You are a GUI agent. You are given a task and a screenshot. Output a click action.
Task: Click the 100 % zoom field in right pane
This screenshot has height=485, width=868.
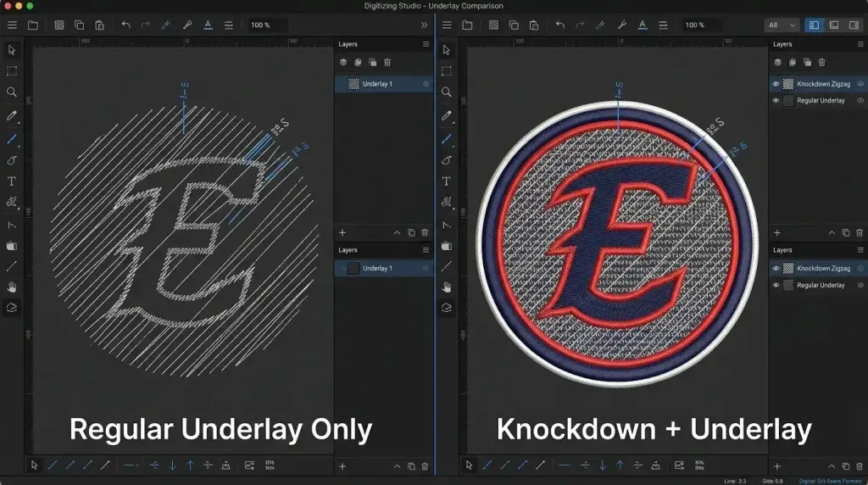(703, 25)
